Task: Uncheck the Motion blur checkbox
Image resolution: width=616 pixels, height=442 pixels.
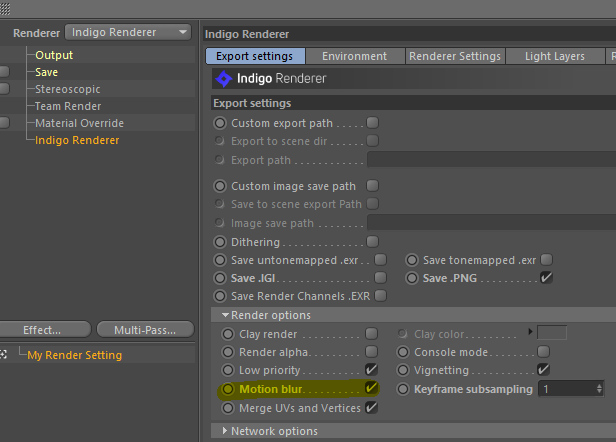Action: tap(371, 388)
